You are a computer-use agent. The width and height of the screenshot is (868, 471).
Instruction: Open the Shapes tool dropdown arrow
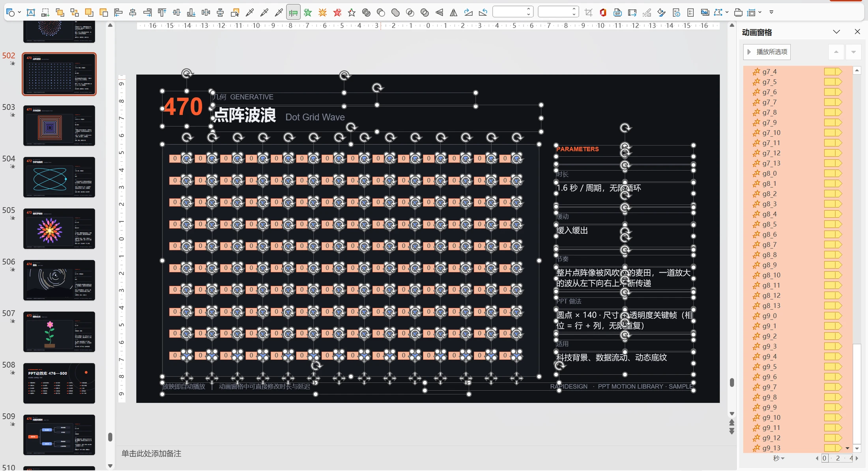click(x=19, y=13)
